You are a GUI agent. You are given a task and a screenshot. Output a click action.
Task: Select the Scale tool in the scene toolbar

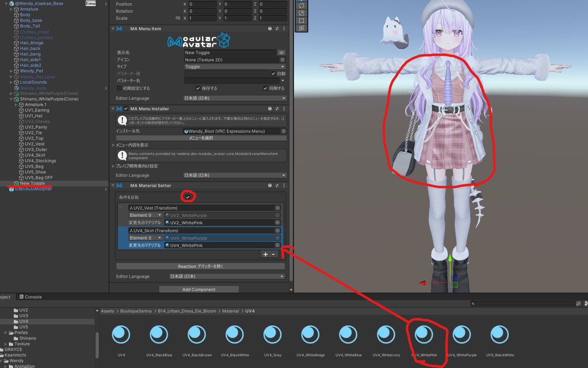pos(301,13)
